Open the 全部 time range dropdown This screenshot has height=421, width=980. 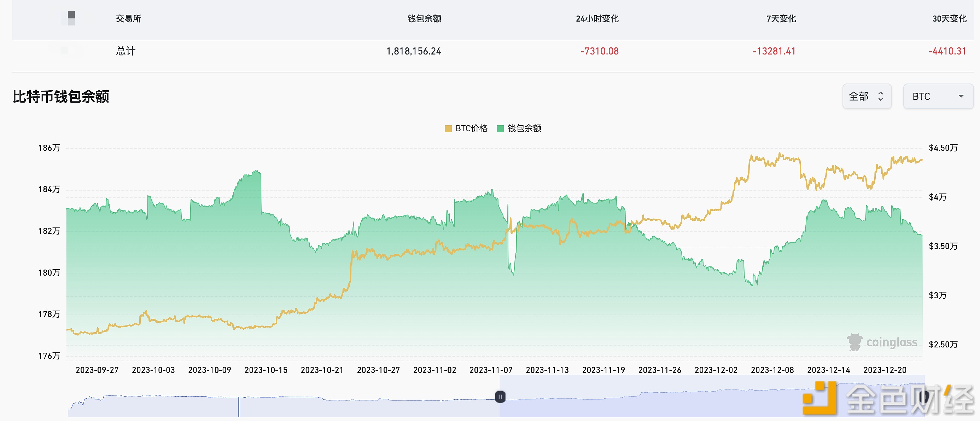coord(867,96)
